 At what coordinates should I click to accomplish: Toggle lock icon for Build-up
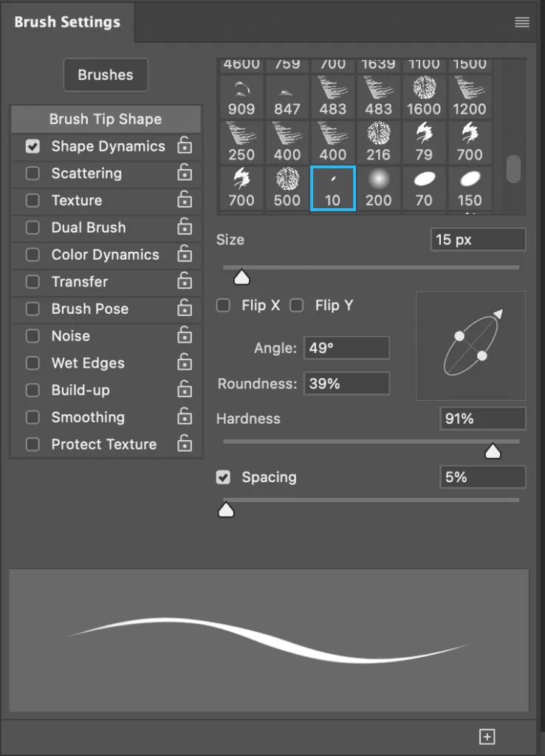tap(185, 389)
